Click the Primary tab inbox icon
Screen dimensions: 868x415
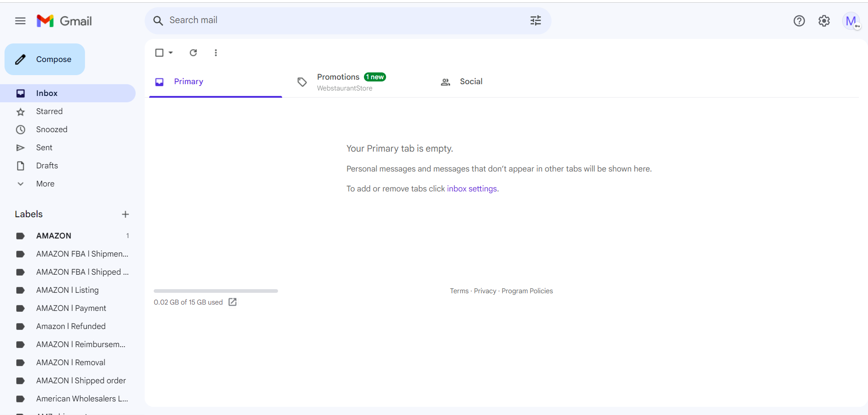pos(159,82)
